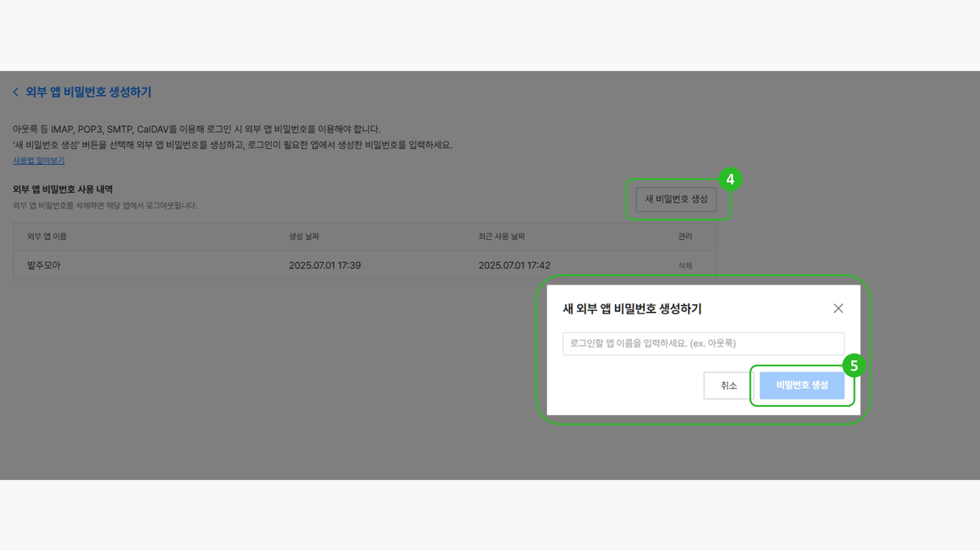Click the 외부 앱 비밀번호 생성하기 page title
Screen dimensions: 980x551
88,92
